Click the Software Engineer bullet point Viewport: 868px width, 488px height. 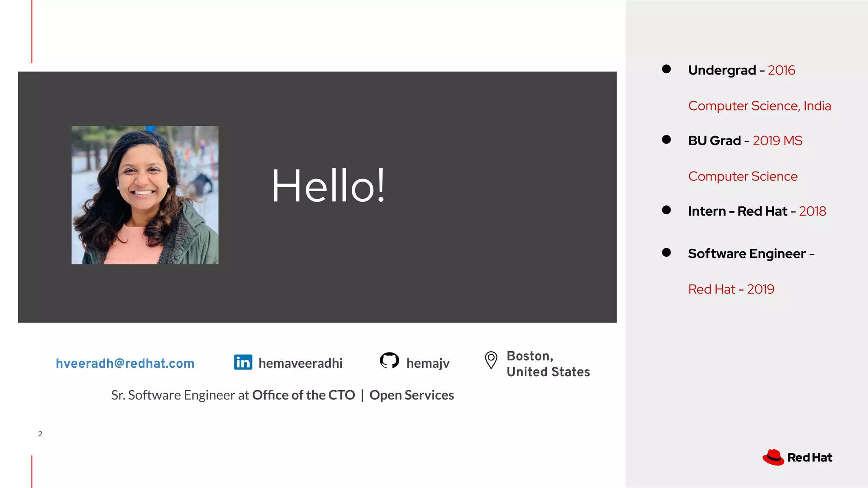click(x=666, y=253)
